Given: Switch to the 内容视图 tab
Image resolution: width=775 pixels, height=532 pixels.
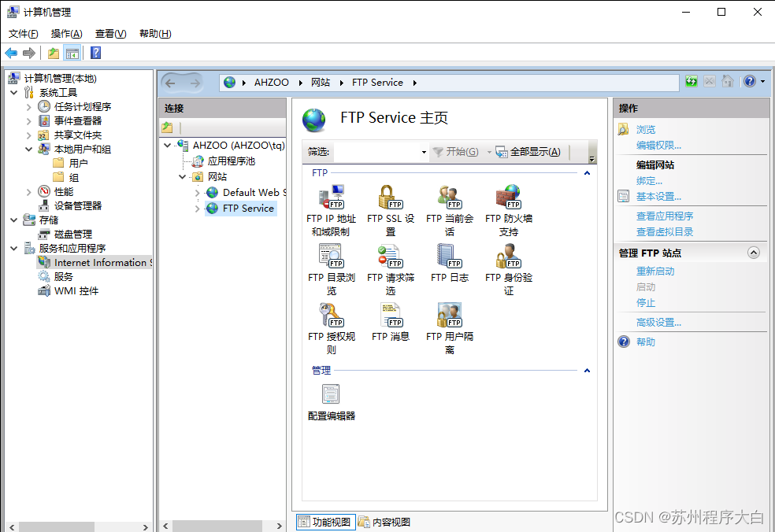Looking at the screenshot, I should (384, 522).
